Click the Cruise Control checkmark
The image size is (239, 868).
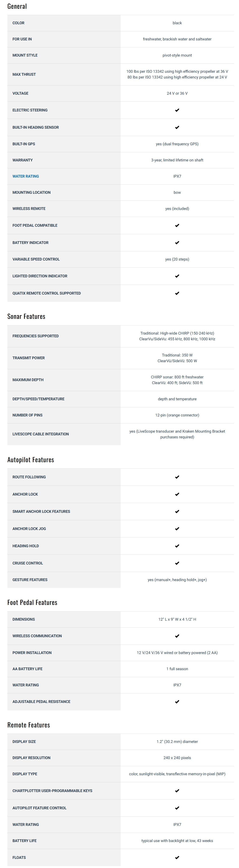point(177,563)
